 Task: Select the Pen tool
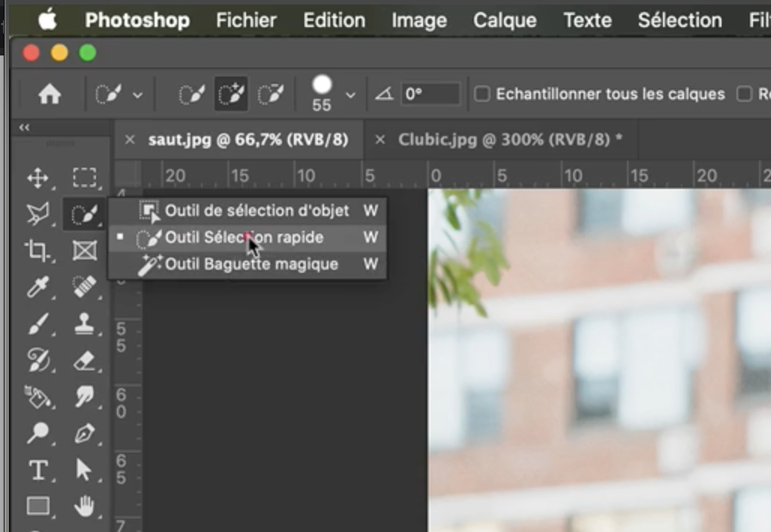(84, 433)
